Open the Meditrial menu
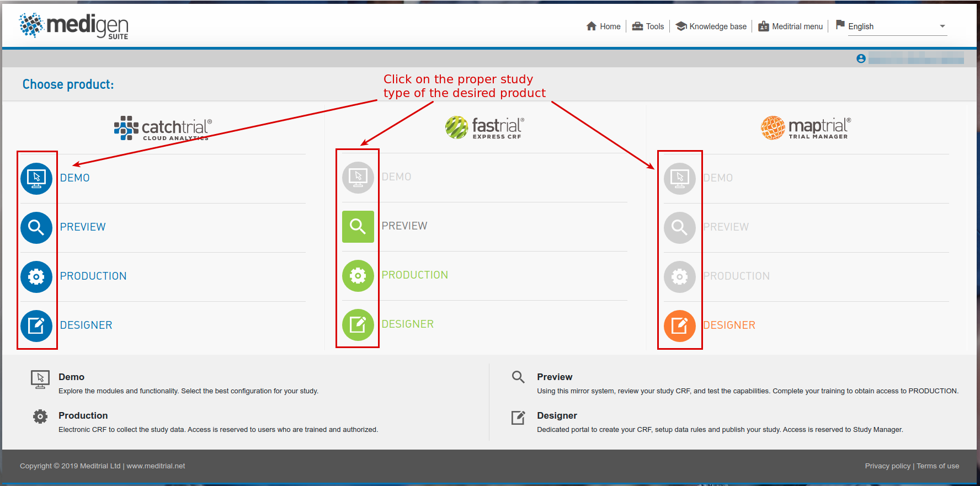The width and height of the screenshot is (980, 486). 790,26
